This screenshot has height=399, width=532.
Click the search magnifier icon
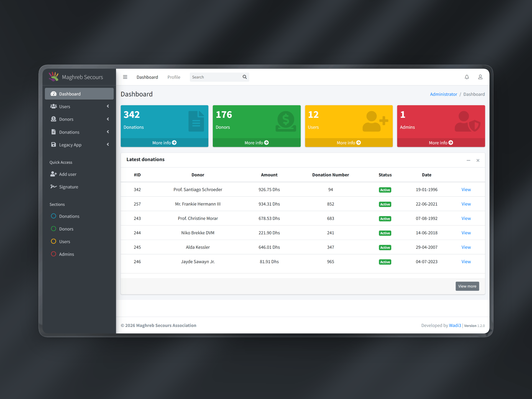pyautogui.click(x=244, y=77)
